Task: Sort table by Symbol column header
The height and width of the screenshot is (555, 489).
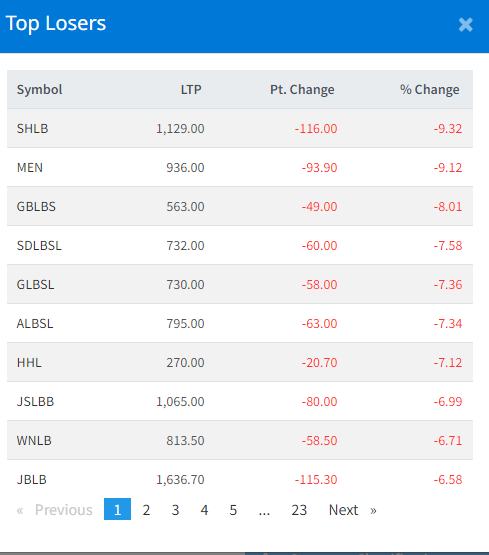Action: click(x=39, y=90)
